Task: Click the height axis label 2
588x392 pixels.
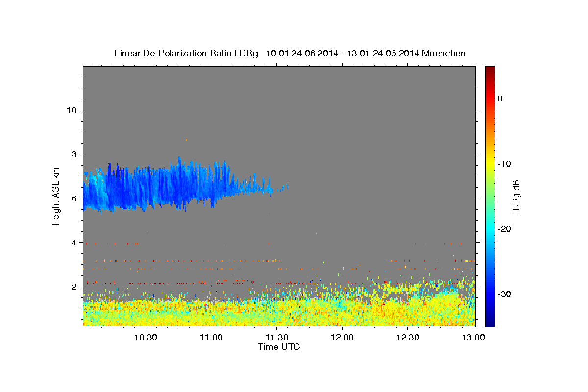Action: [x=74, y=286]
